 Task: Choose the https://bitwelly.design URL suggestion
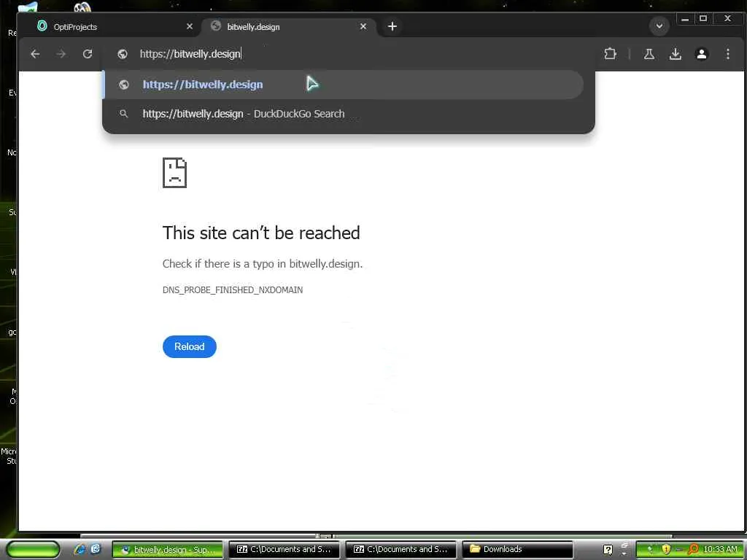[343, 85]
